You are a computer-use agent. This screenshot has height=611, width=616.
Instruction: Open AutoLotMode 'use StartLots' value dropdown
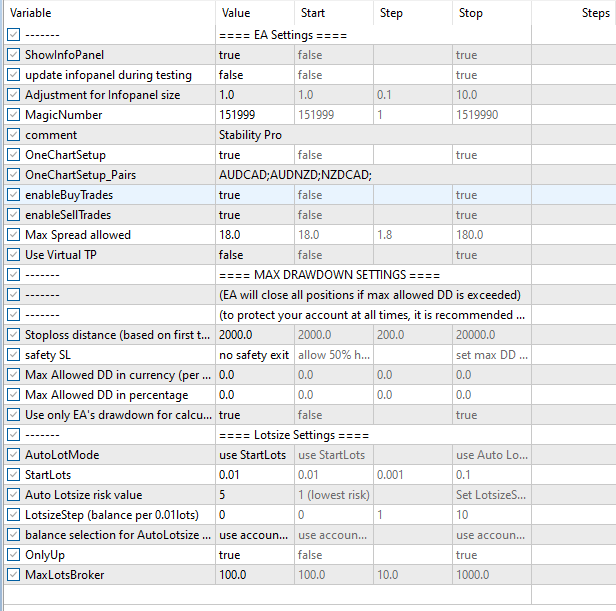click(255, 455)
